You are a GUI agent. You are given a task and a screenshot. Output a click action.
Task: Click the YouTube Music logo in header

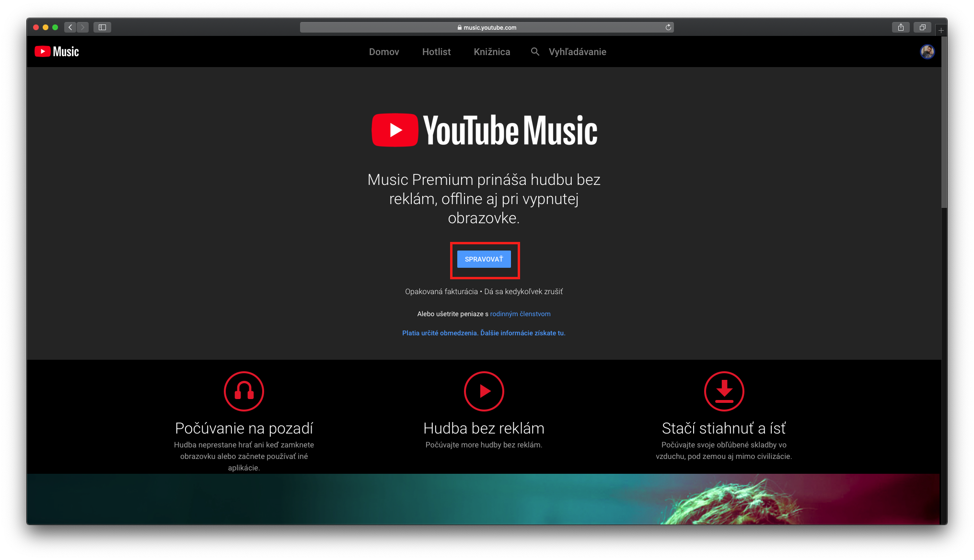57,52
